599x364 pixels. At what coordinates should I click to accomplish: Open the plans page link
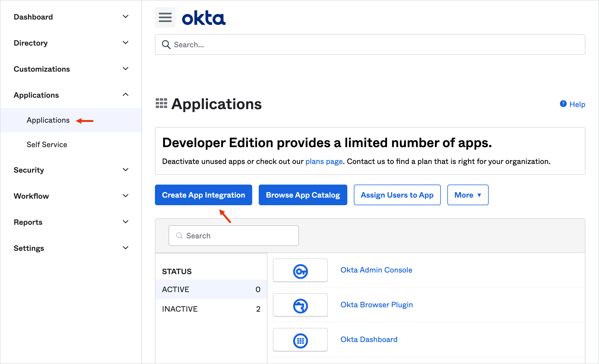click(x=324, y=162)
